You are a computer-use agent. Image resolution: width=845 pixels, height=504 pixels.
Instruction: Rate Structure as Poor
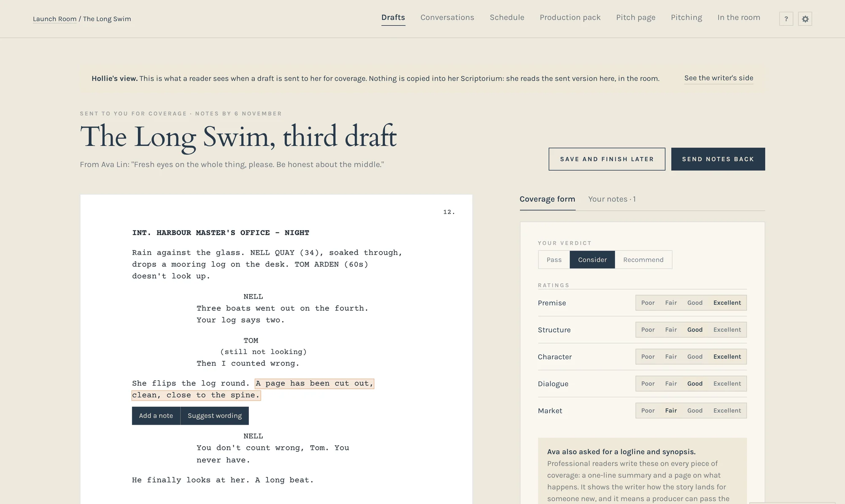coord(648,330)
